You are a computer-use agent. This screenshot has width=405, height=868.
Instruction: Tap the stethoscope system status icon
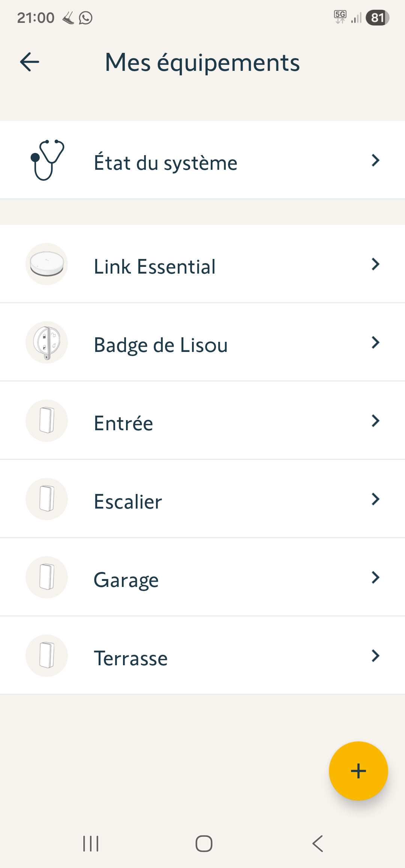tap(47, 160)
